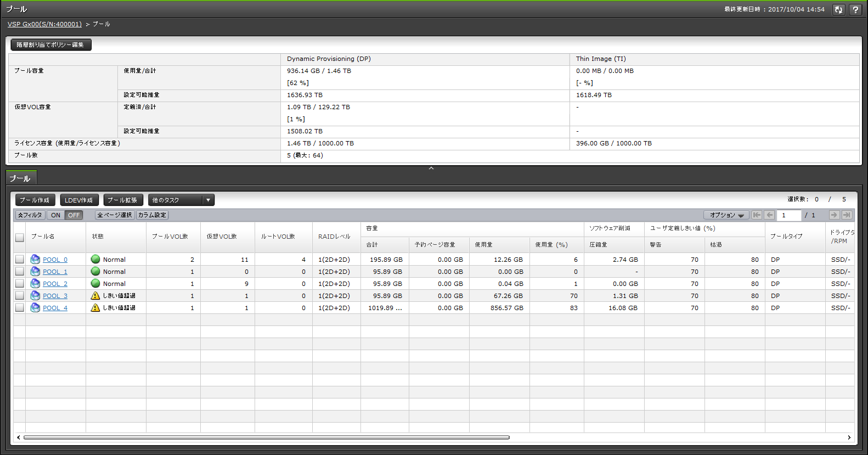
Task: Sort by the RAIDレベル column header
Action: tap(334, 237)
